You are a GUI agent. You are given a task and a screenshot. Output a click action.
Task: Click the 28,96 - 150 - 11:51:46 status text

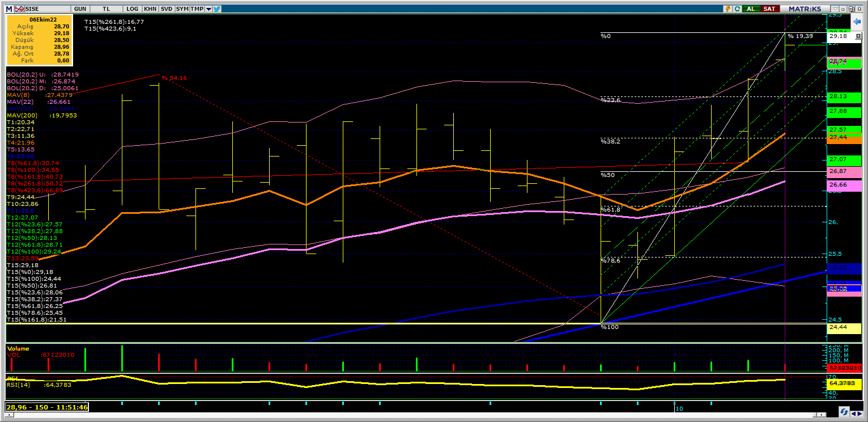[x=47, y=407]
